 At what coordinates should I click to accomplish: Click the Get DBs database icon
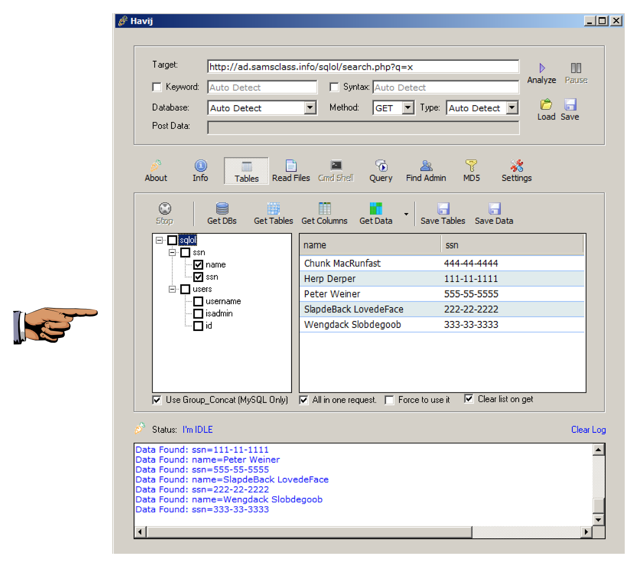222,209
